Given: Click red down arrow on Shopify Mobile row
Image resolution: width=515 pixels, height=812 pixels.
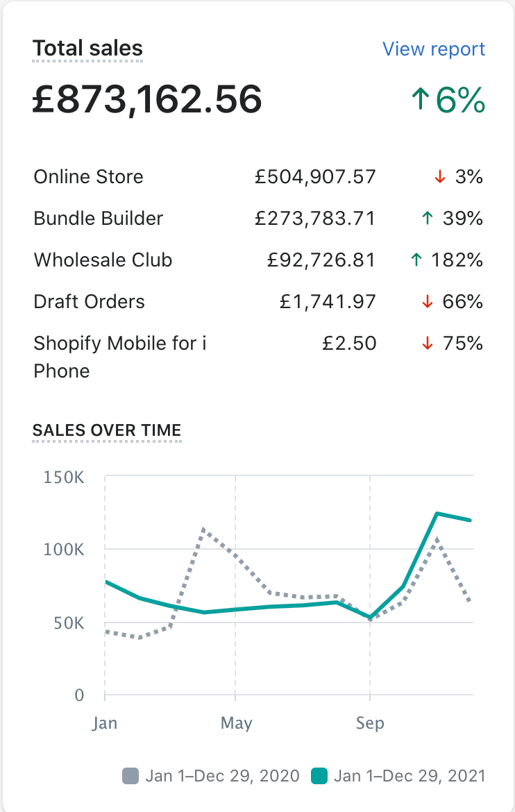Looking at the screenshot, I should point(428,344).
